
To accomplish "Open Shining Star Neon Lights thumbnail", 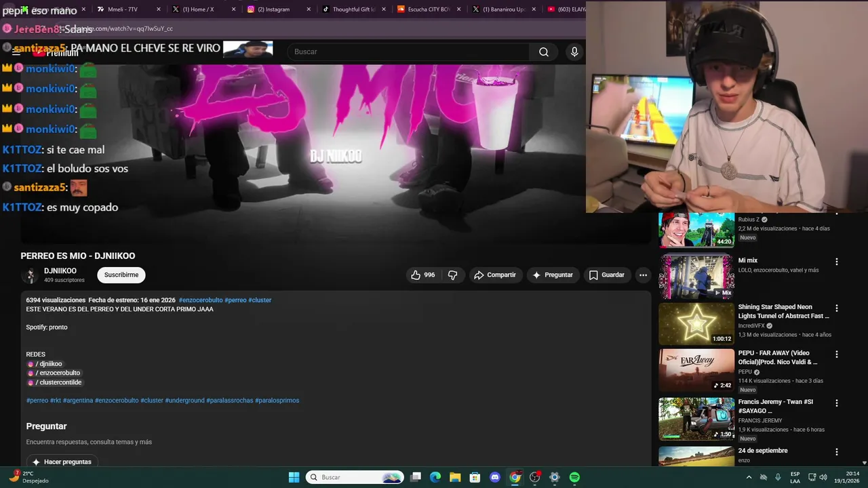I will coord(696,323).
